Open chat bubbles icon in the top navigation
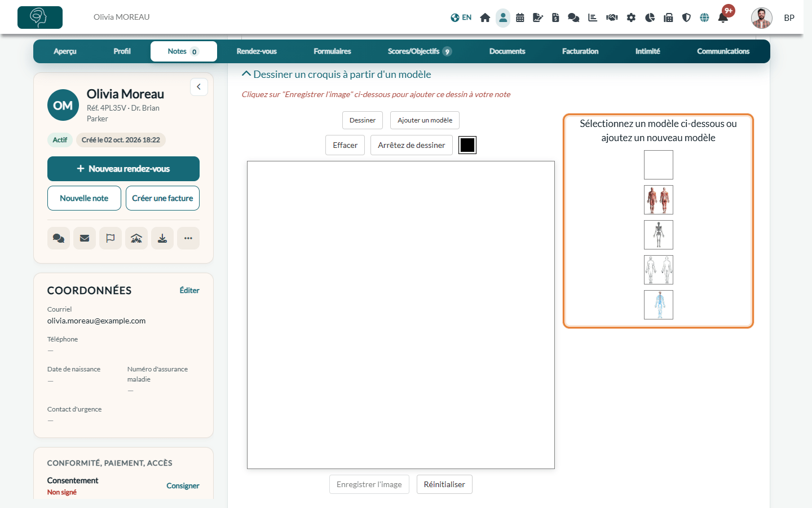Screen dimensions: 812x508 coord(573,17)
